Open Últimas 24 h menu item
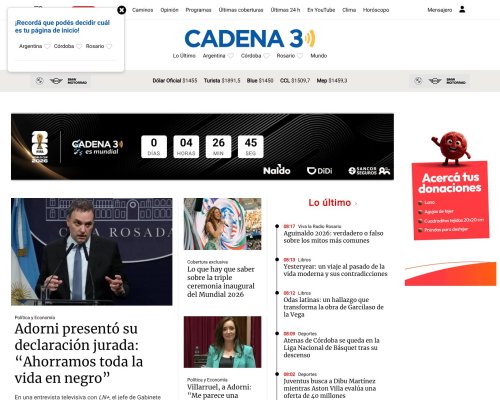 pos(285,10)
